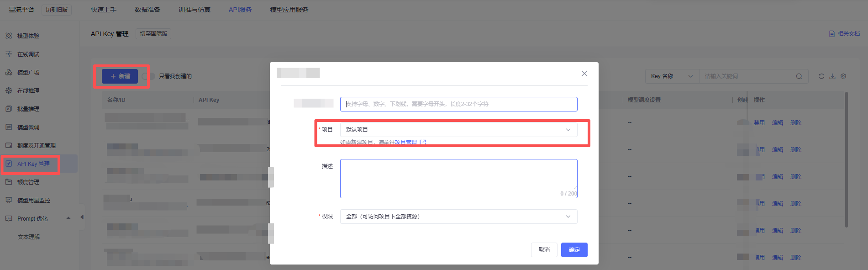868x270 pixels.
Task: Open 模型用量监控 in the sidebar
Action: [34, 200]
